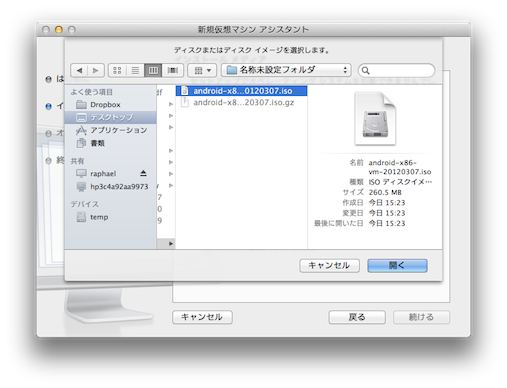Click the 開く button
Viewport: 507px width, 388px height.
coord(397,266)
